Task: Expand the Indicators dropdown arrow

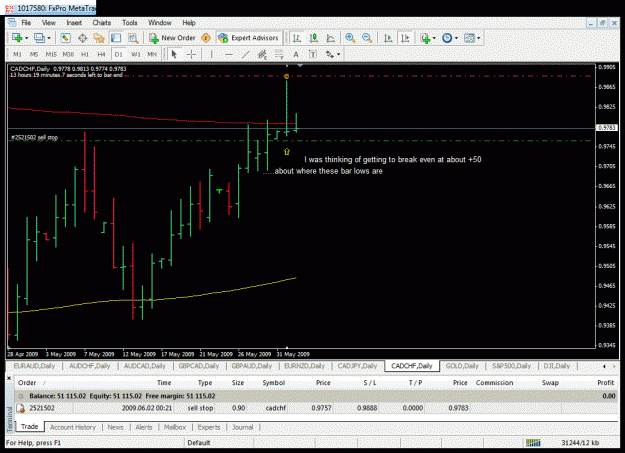Action: (434, 38)
